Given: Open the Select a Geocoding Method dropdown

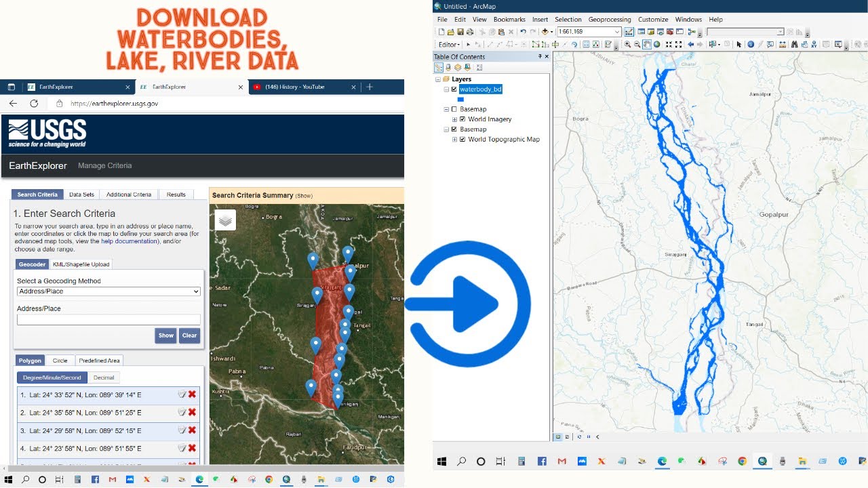Looking at the screenshot, I should pos(108,291).
